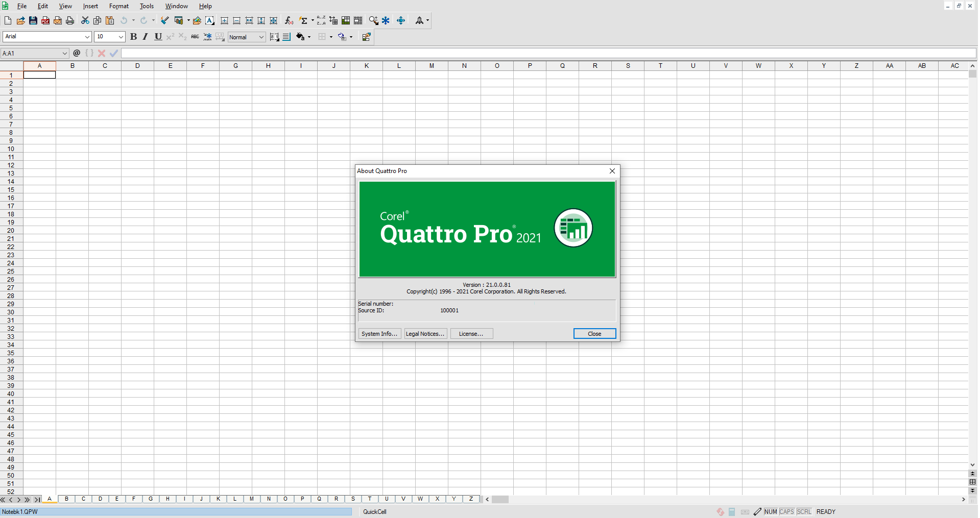Toggle underline formatting
Viewport: 980px width, 518px height.
158,37
